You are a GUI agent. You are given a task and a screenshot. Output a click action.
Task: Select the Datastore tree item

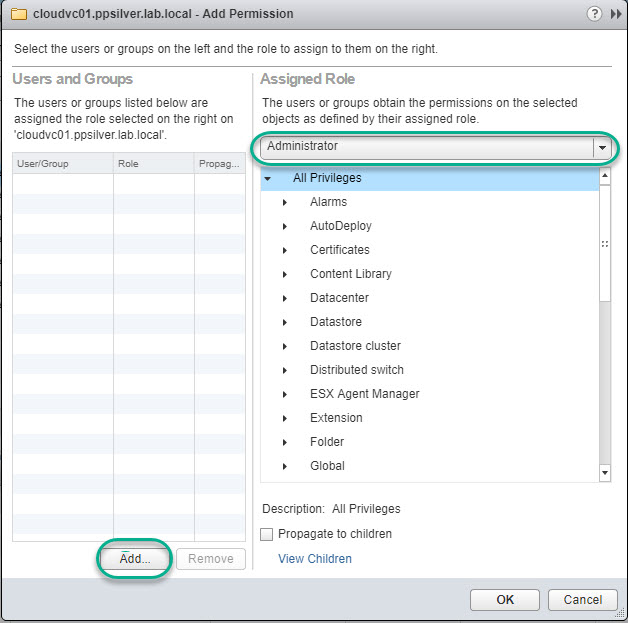pos(336,322)
